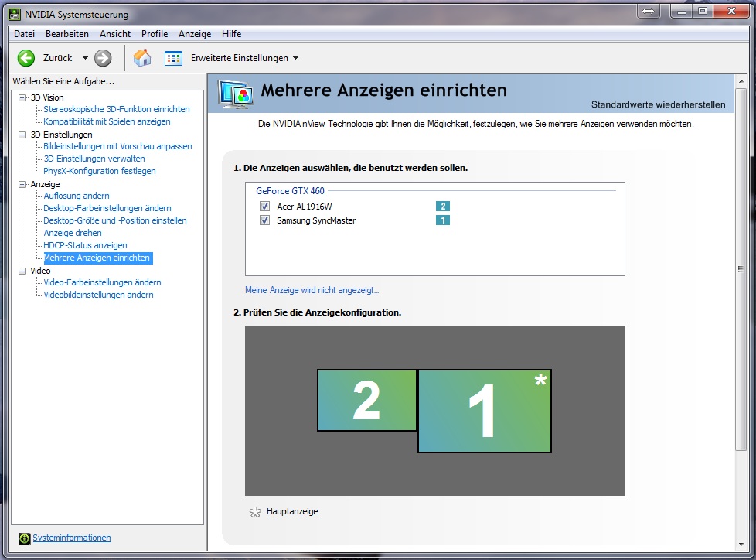Click the vertical scrollbar thumb
Image resolution: width=756 pixels, height=560 pixels.
741,269
